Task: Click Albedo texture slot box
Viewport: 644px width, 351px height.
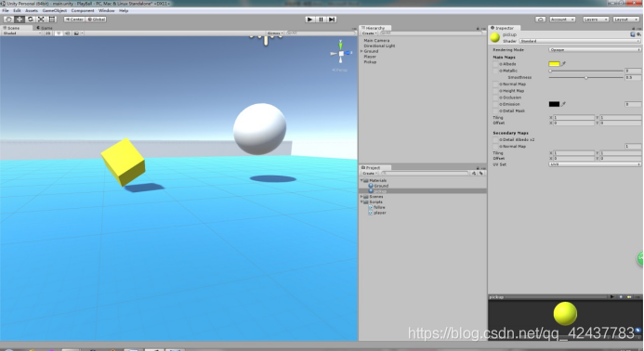Action: tap(495, 64)
